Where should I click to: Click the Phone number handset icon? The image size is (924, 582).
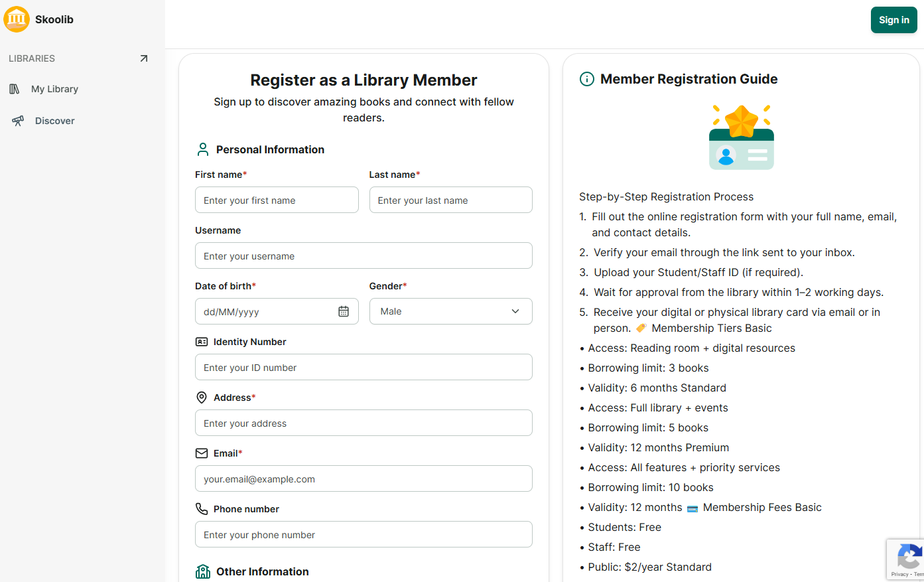pyautogui.click(x=202, y=509)
